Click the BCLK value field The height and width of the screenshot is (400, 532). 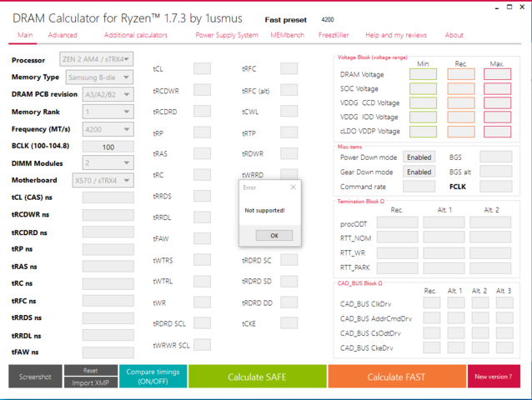point(108,147)
